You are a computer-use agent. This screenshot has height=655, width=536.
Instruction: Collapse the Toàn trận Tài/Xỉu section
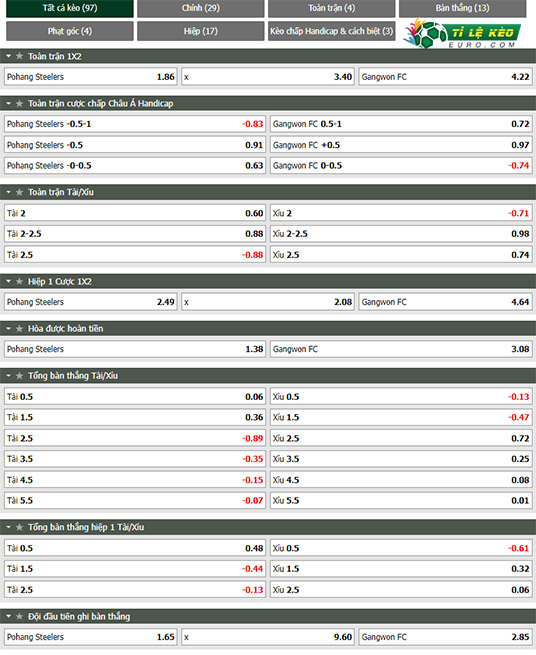[x=8, y=192]
